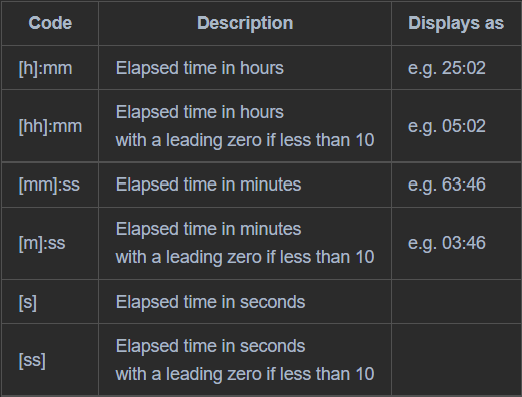Viewport: 522px width, 397px height.
Task: Click the e.g. 05:02 example cell
Action: (x=456, y=126)
